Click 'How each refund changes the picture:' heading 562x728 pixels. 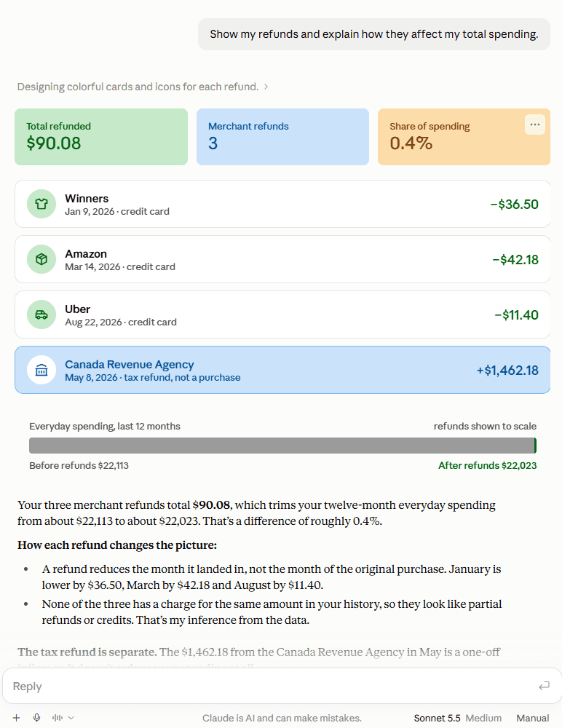coord(117,545)
